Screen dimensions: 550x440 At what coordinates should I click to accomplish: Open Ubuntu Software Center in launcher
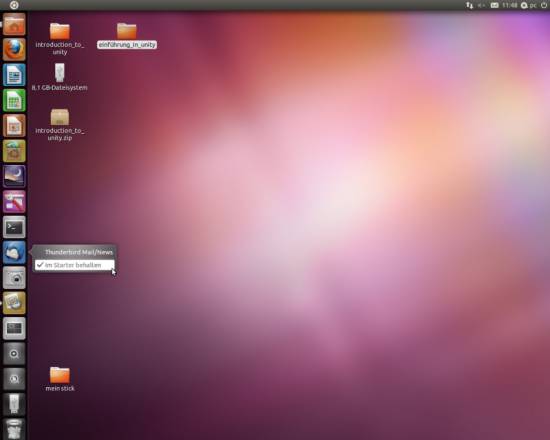click(14, 151)
